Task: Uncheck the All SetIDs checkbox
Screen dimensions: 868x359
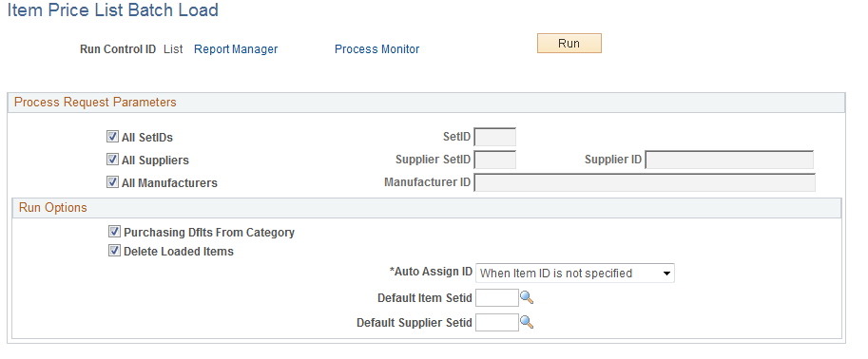Action: (x=112, y=137)
